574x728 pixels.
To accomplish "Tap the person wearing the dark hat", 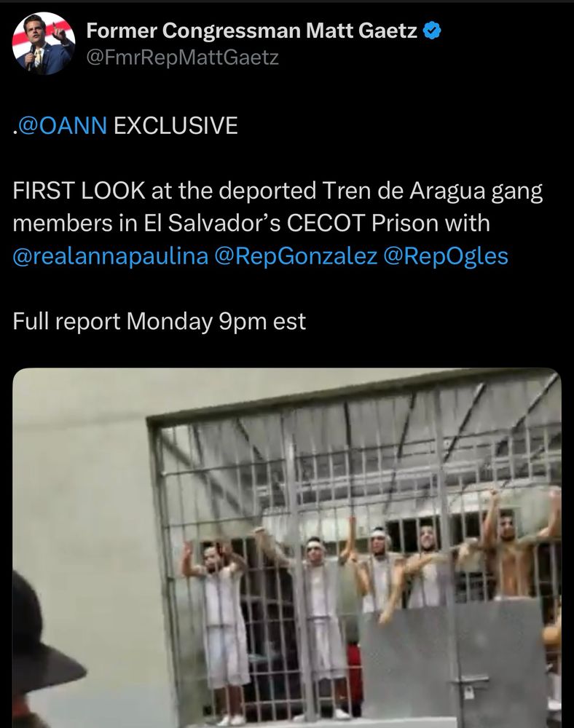I will 42,650.
